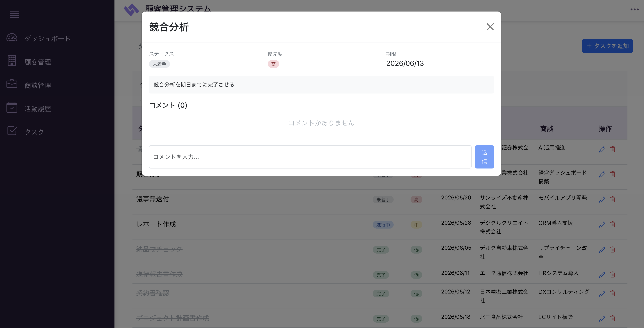Click the deal DXコンサルティング
Screen dimensions: 644x328
pos(564,292)
